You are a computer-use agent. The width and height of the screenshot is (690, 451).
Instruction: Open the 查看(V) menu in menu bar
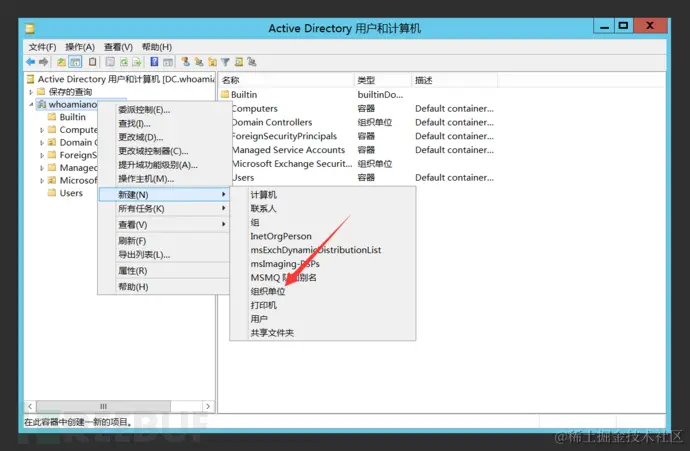tap(118, 47)
